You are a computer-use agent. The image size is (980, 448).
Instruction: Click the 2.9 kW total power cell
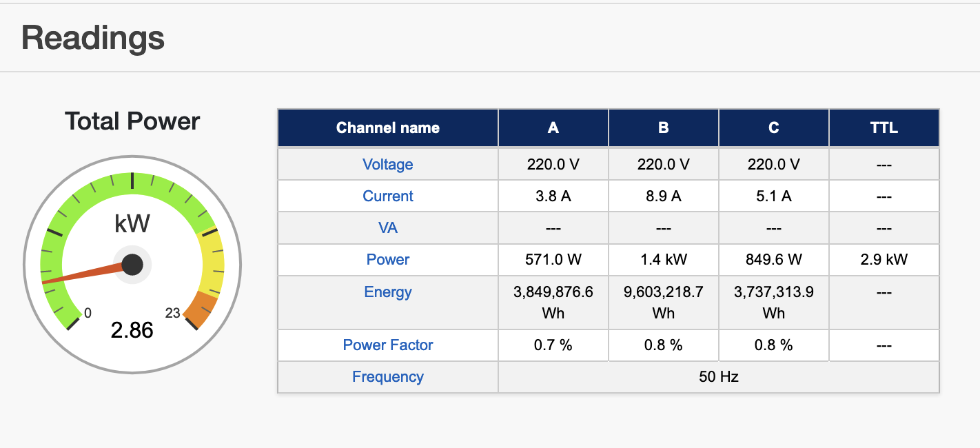[884, 259]
